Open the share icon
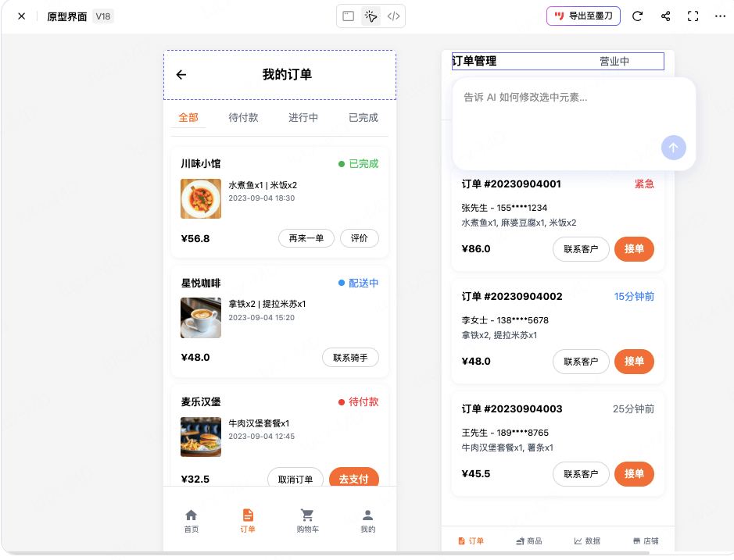This screenshot has width=734, height=560. click(x=666, y=16)
